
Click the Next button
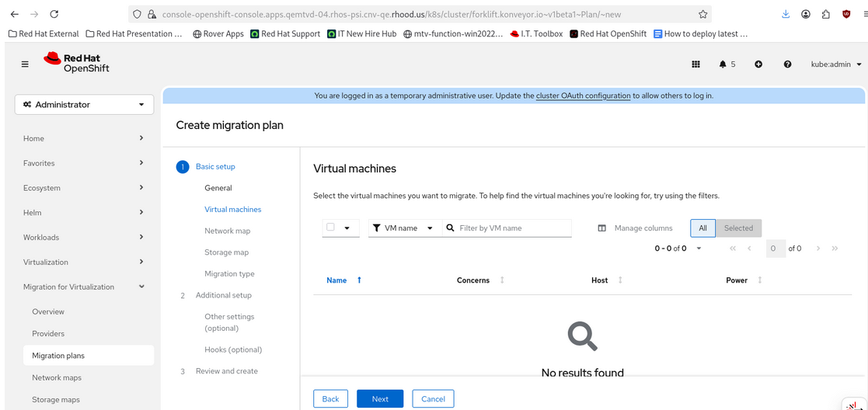[x=380, y=399]
